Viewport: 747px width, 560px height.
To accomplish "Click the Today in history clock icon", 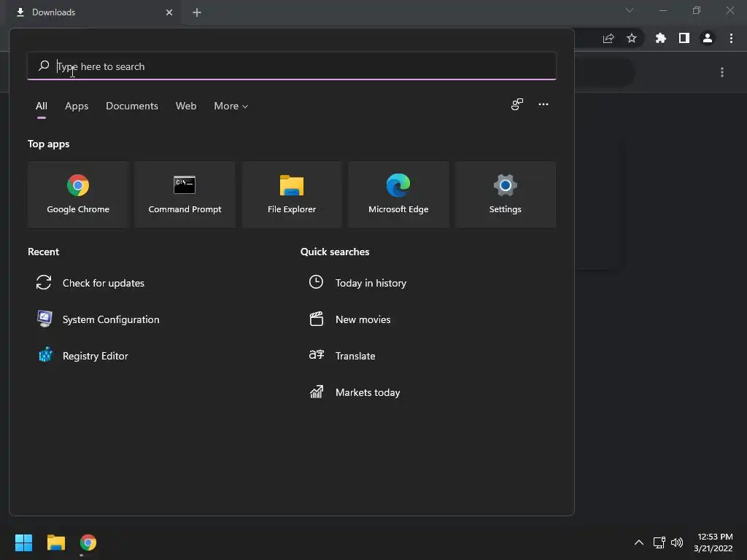I will (x=316, y=282).
